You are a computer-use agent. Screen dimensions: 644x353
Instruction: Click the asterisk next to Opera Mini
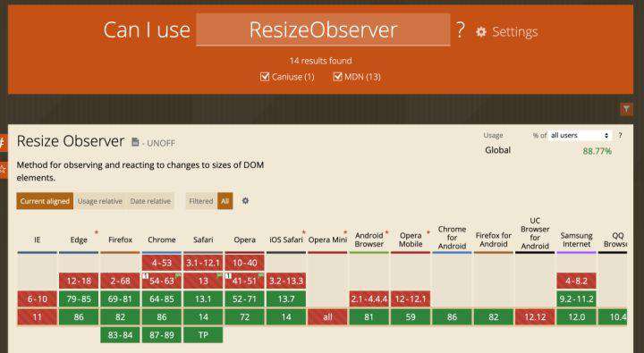(345, 232)
